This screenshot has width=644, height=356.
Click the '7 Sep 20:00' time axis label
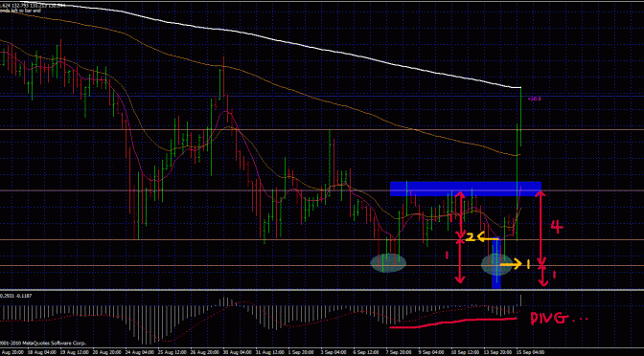coord(398,352)
